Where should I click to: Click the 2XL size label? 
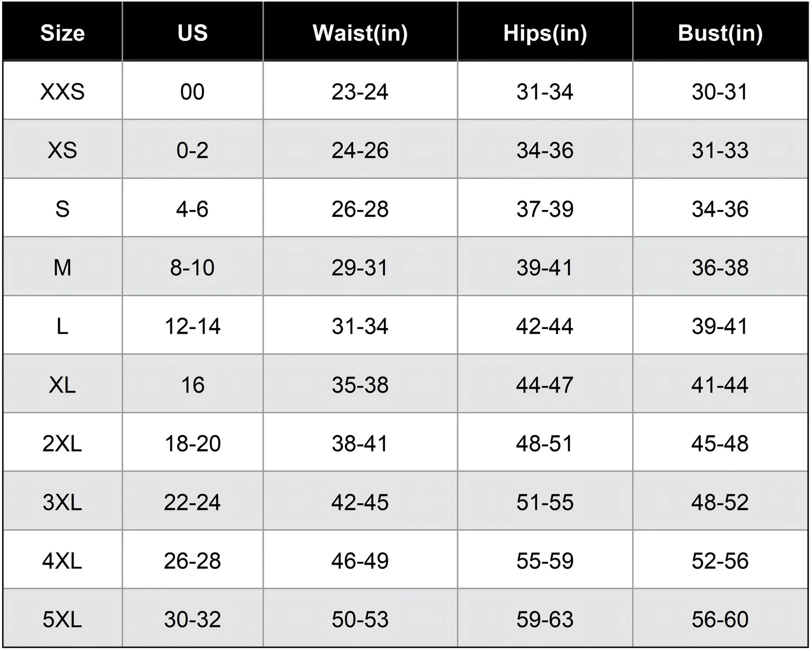(62, 443)
